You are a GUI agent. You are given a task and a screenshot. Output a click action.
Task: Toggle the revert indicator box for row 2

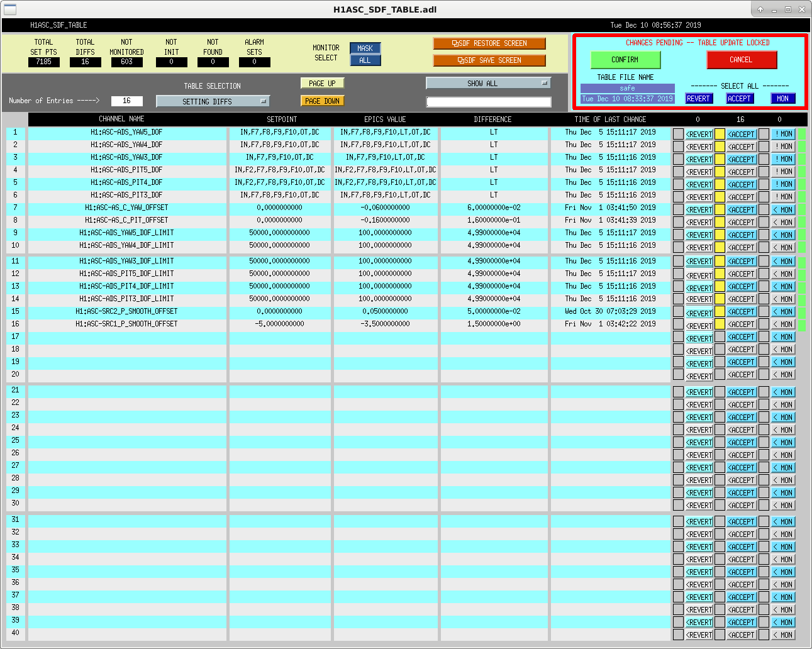(678, 147)
